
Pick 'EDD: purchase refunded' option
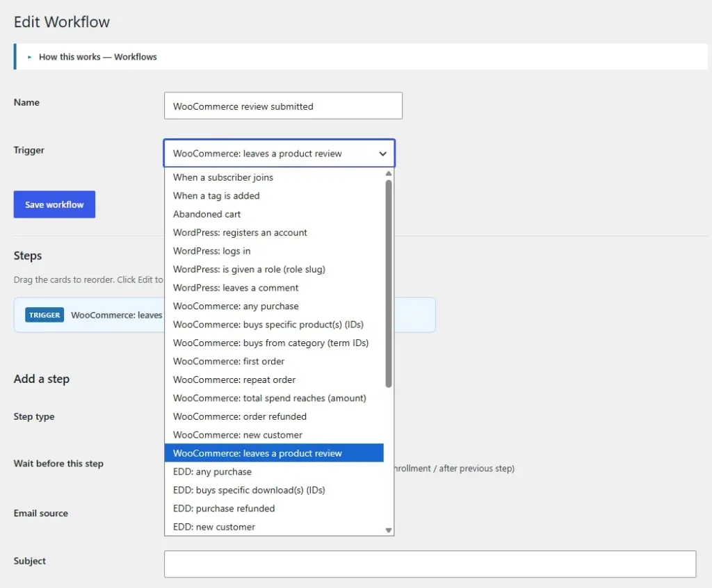click(274, 509)
